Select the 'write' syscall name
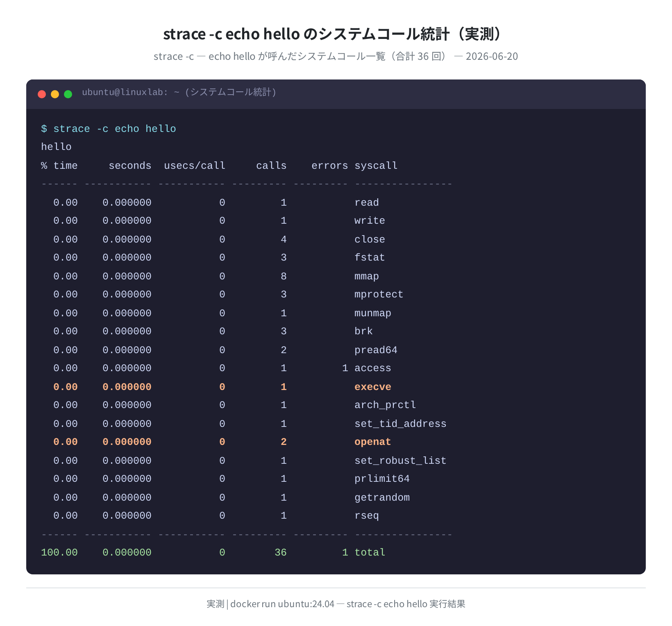This screenshot has width=672, height=626. [x=370, y=220]
